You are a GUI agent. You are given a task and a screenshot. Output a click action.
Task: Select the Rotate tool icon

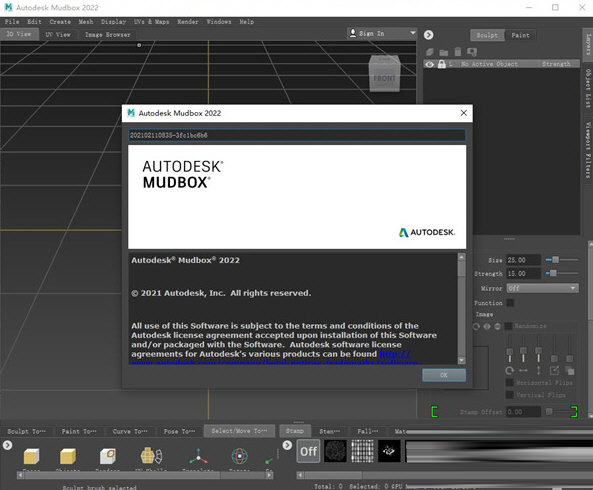pos(239,456)
